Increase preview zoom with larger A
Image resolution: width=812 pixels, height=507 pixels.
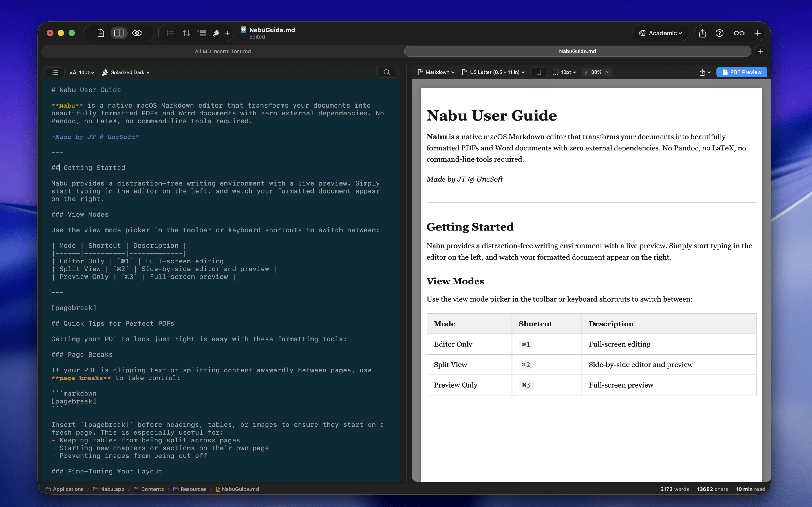tap(607, 72)
